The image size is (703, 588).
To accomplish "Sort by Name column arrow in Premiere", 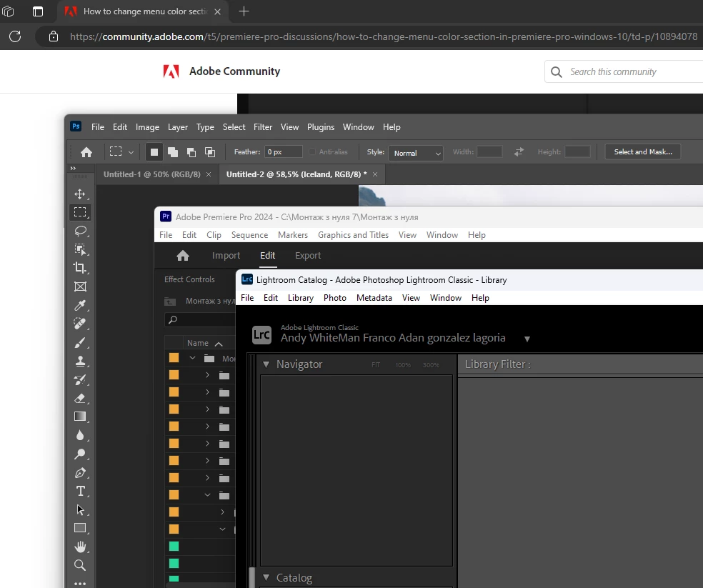I will pos(219,344).
